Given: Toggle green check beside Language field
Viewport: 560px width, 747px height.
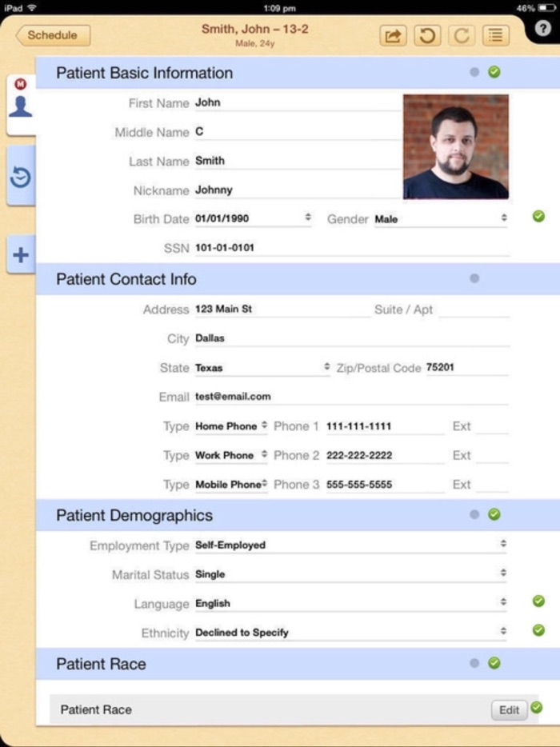Looking at the screenshot, I should click(x=538, y=601).
